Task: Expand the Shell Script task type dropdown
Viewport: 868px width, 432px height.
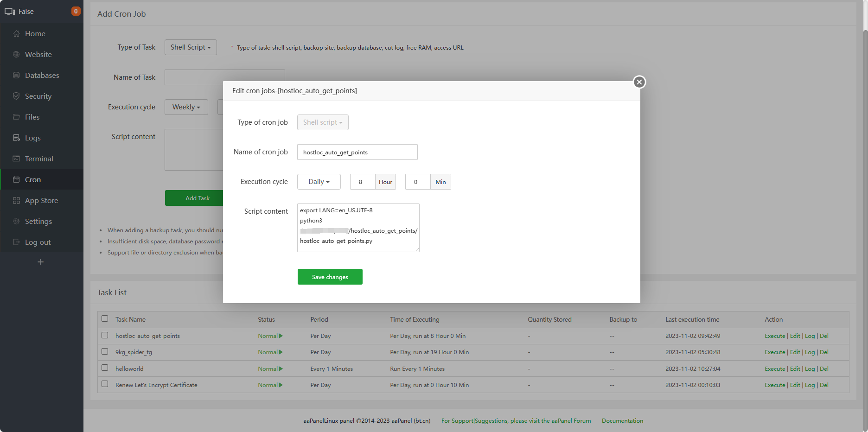Action: (191, 47)
